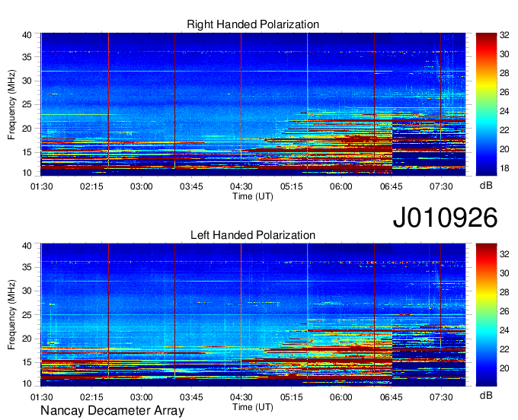Screen dimensions: 518x420
Task: Select the J010926 observation identifier
Action: pos(445,218)
